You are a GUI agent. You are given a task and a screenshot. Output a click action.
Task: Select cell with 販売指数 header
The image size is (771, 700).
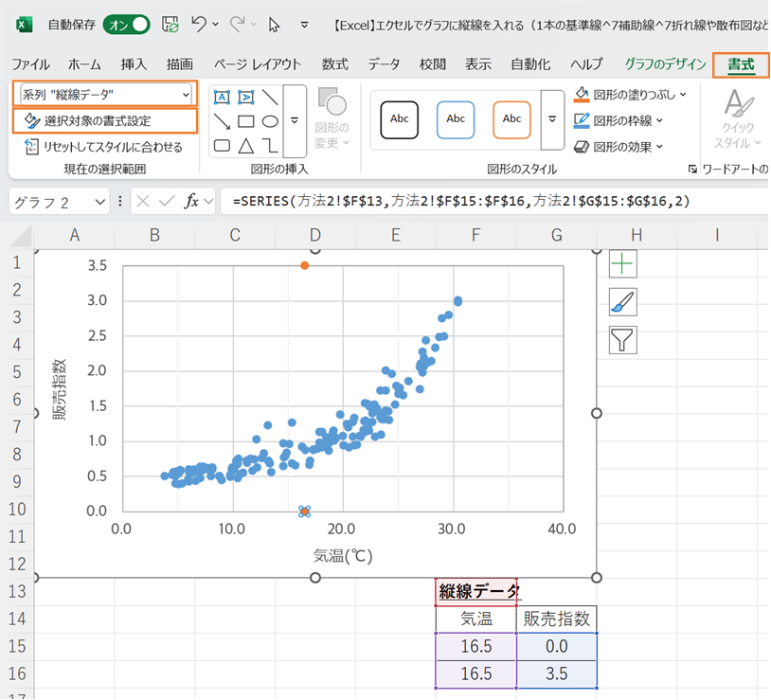click(x=557, y=619)
